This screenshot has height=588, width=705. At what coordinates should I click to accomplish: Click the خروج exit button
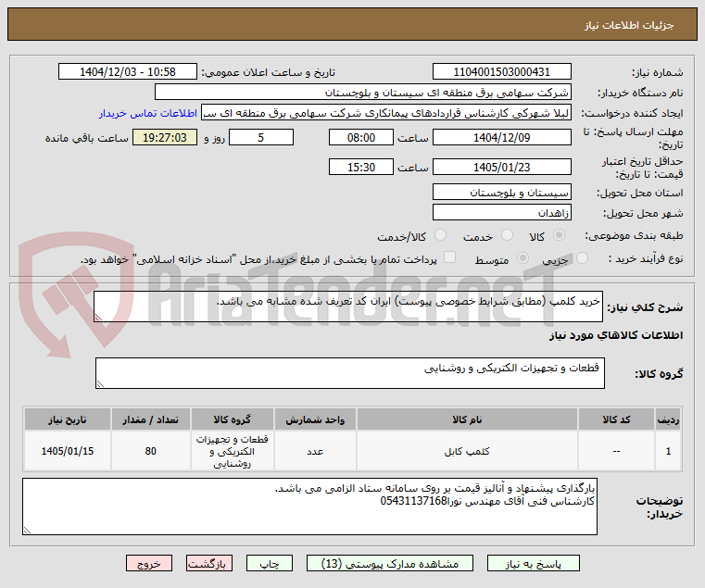tap(149, 563)
